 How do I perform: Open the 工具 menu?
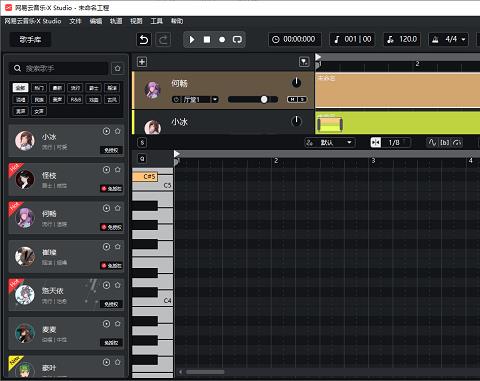pos(156,21)
